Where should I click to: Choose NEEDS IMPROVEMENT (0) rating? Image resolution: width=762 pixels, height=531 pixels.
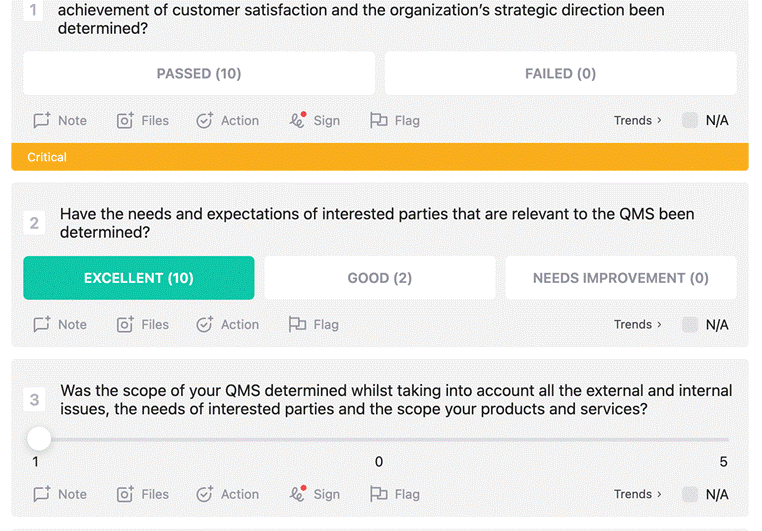pos(621,278)
